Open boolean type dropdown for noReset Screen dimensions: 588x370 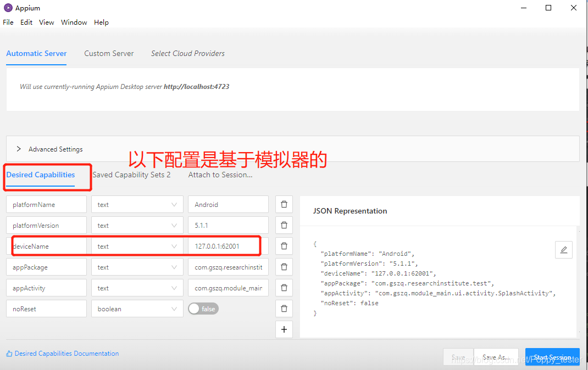(x=137, y=309)
